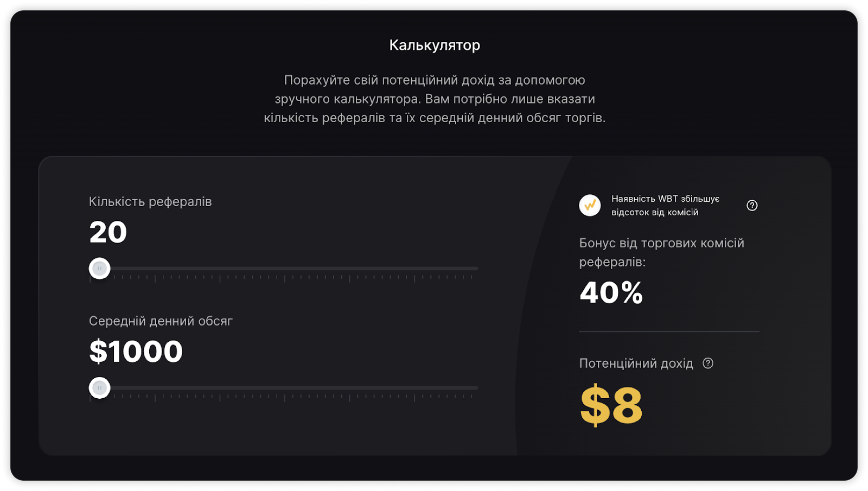This screenshot has height=491, width=868.
Task: Click middle of the daily volume slider track
Action: point(284,388)
